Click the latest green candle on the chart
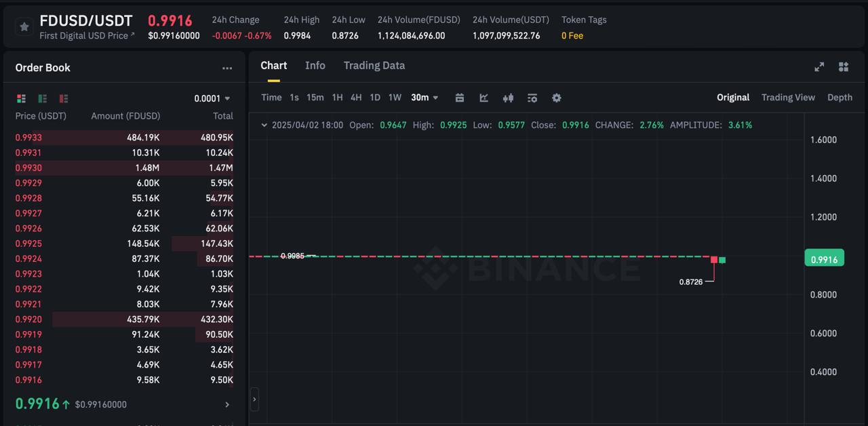This screenshot has height=426, width=868. tap(722, 260)
